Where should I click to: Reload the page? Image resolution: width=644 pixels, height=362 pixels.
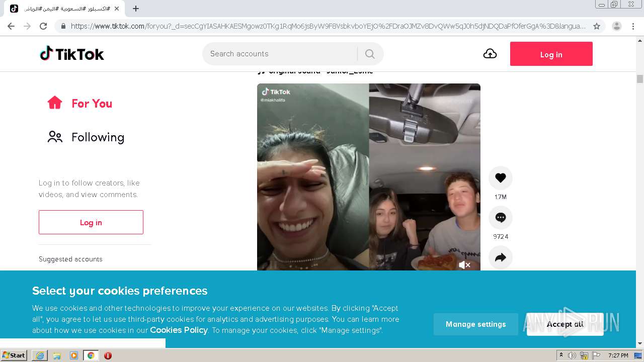(x=43, y=26)
